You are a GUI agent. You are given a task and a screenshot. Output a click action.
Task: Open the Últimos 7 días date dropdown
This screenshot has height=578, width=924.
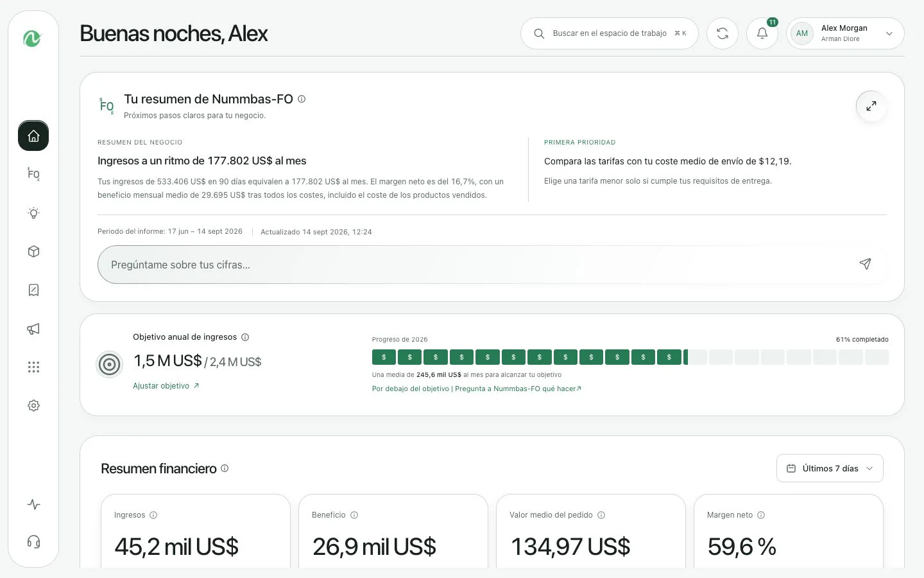pos(830,468)
